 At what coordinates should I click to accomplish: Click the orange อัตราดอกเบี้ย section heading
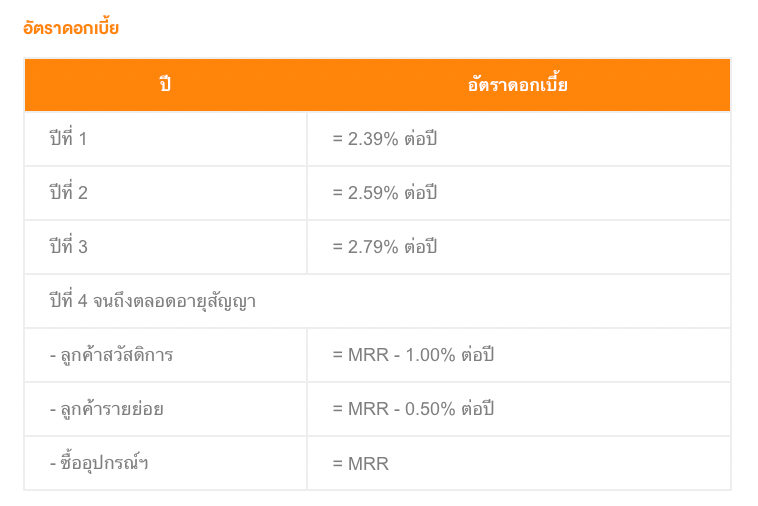click(71, 28)
